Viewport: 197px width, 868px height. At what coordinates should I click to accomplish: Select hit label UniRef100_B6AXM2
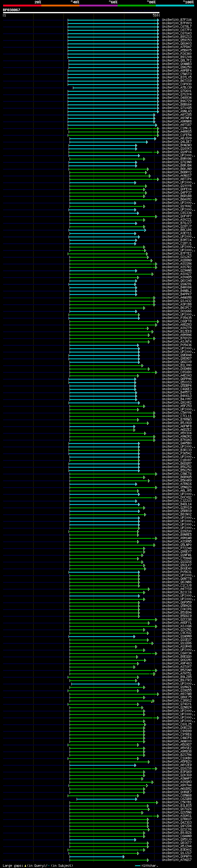click(177, 200)
